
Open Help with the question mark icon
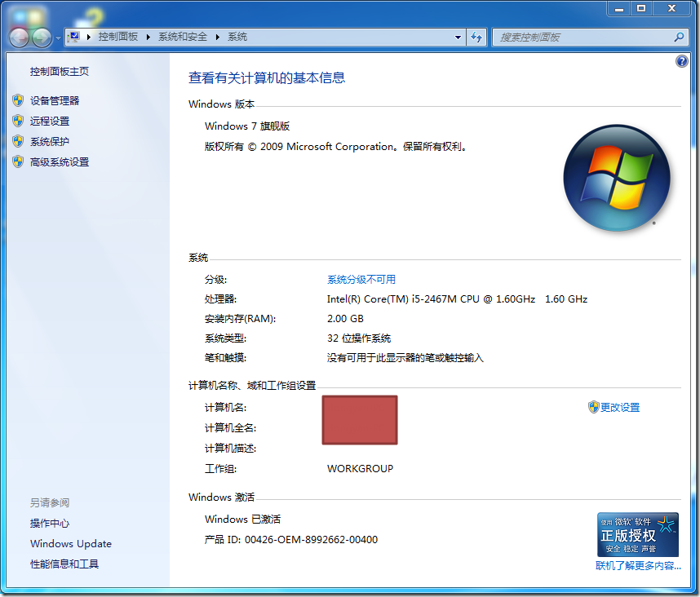(x=682, y=61)
